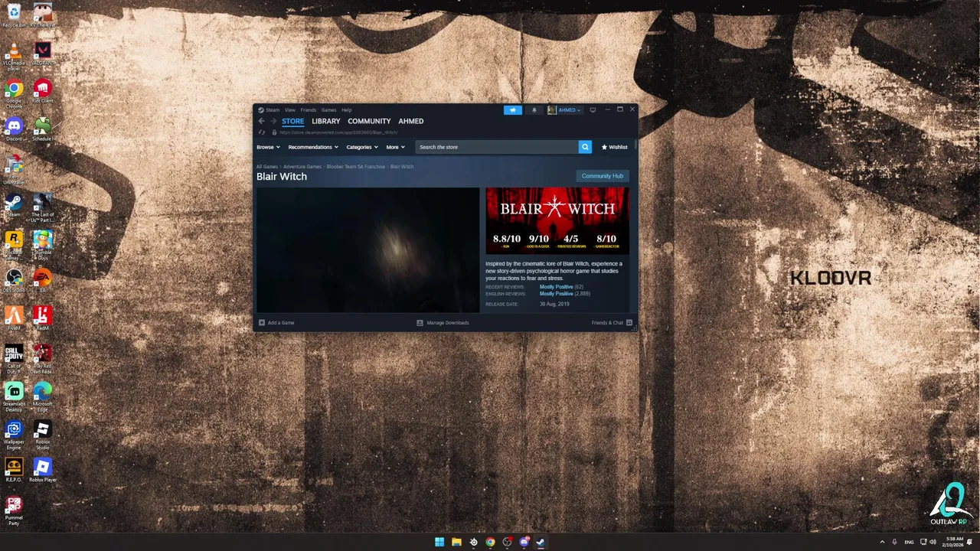
Task: Follow the Bloober Team SA Franchise link
Action: tap(356, 167)
